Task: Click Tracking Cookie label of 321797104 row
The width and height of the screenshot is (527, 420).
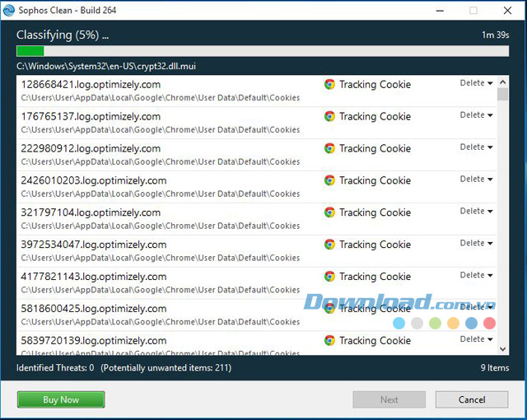Action: (x=375, y=212)
